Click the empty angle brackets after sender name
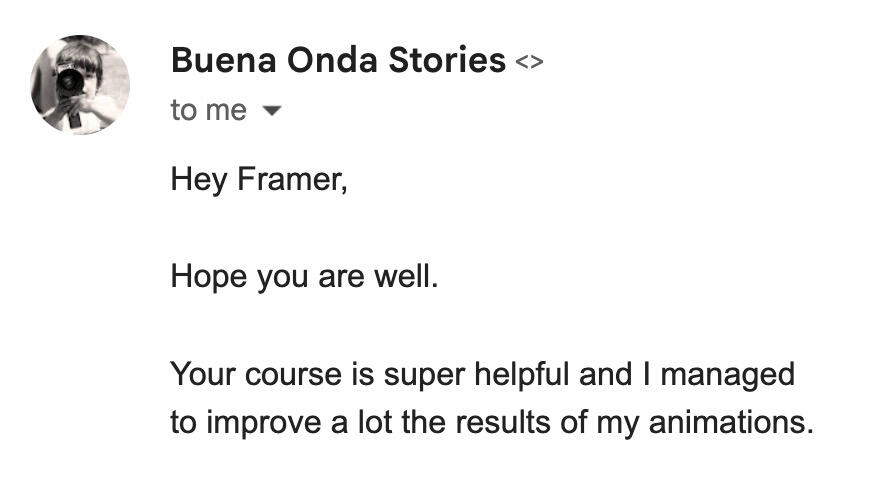Viewport: 870px width, 490px height. coord(529,63)
